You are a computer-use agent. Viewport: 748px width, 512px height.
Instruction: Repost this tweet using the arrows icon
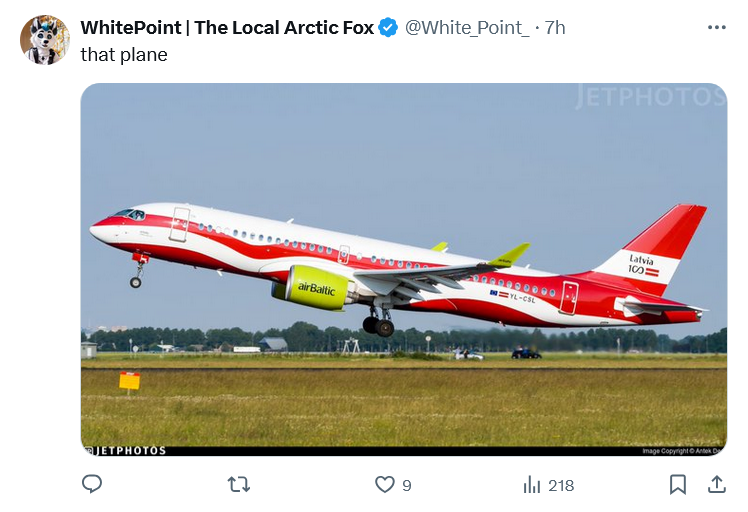(239, 484)
